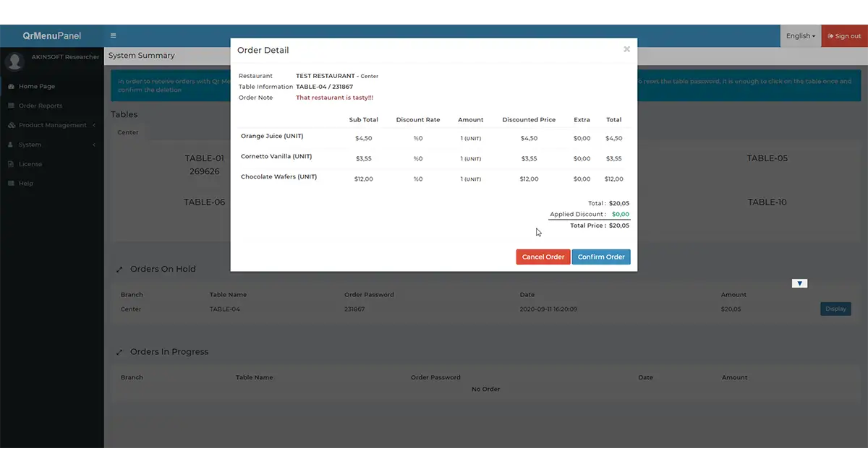Click the expand icon beside Orders On Hold

pyautogui.click(x=119, y=270)
